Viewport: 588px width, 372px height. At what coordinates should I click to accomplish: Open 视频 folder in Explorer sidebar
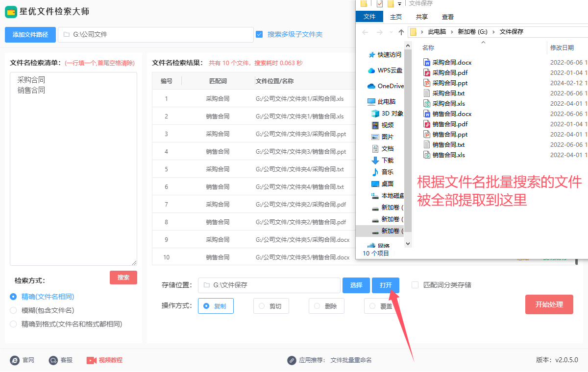tap(383, 125)
